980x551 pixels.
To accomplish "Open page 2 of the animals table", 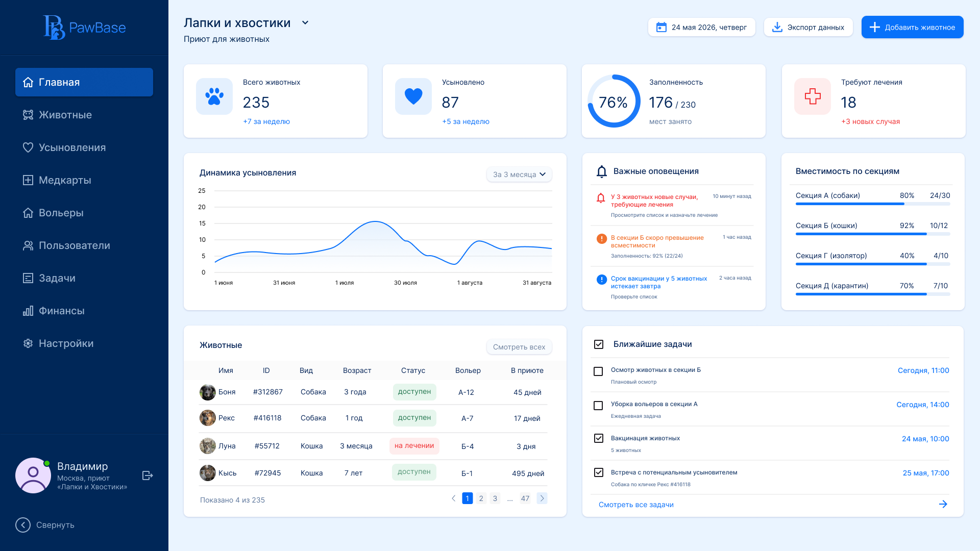I will [481, 498].
